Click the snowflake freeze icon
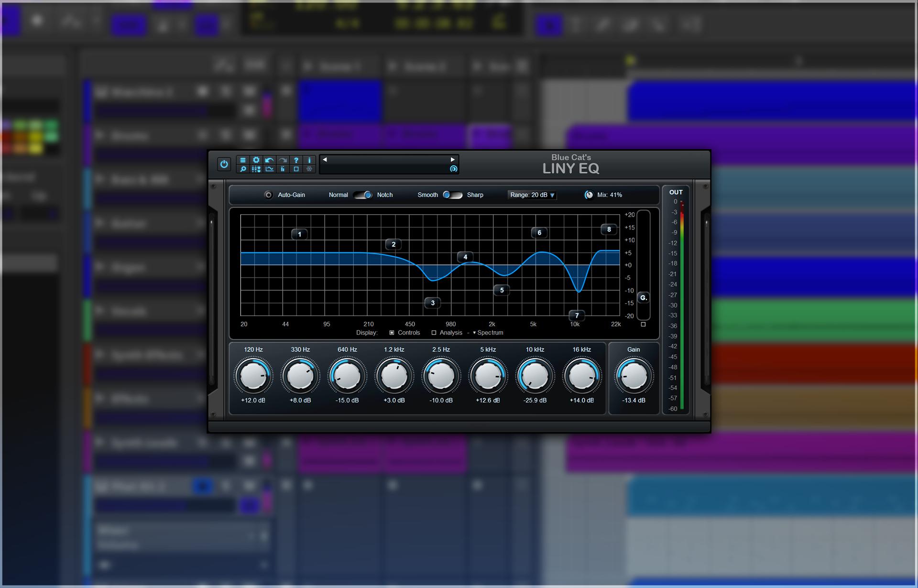 [x=309, y=169]
